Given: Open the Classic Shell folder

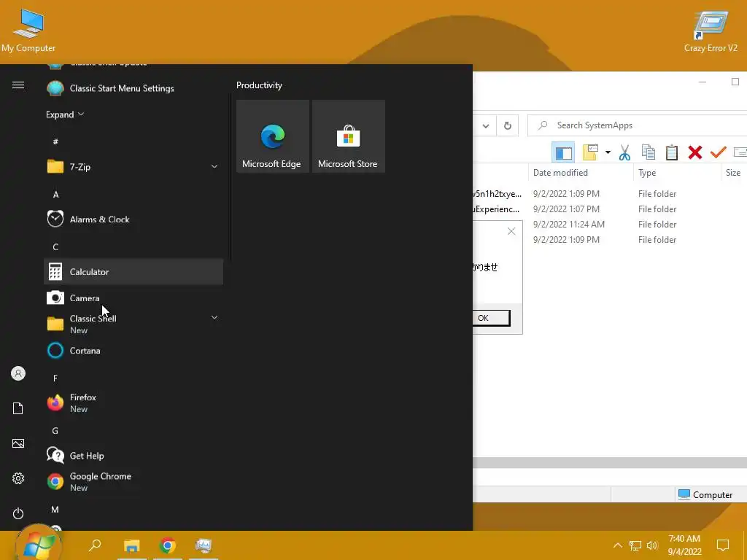Looking at the screenshot, I should coord(133,324).
